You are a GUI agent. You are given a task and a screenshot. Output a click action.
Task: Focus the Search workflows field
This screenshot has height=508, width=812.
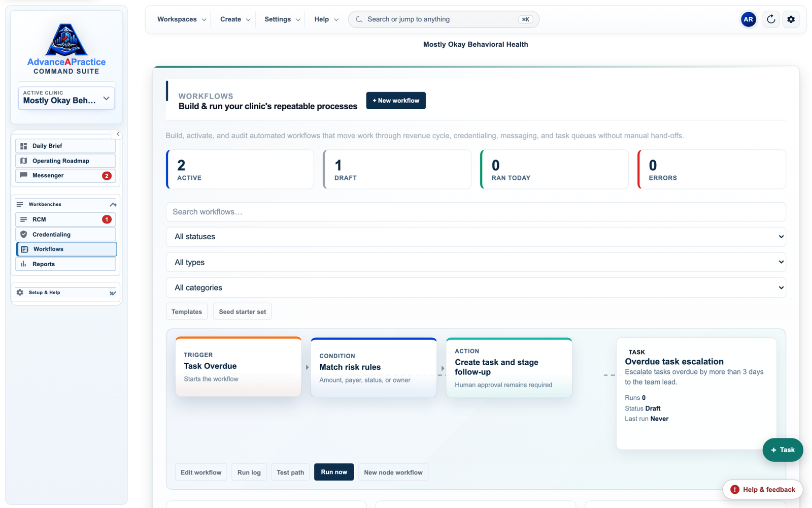pyautogui.click(x=476, y=212)
